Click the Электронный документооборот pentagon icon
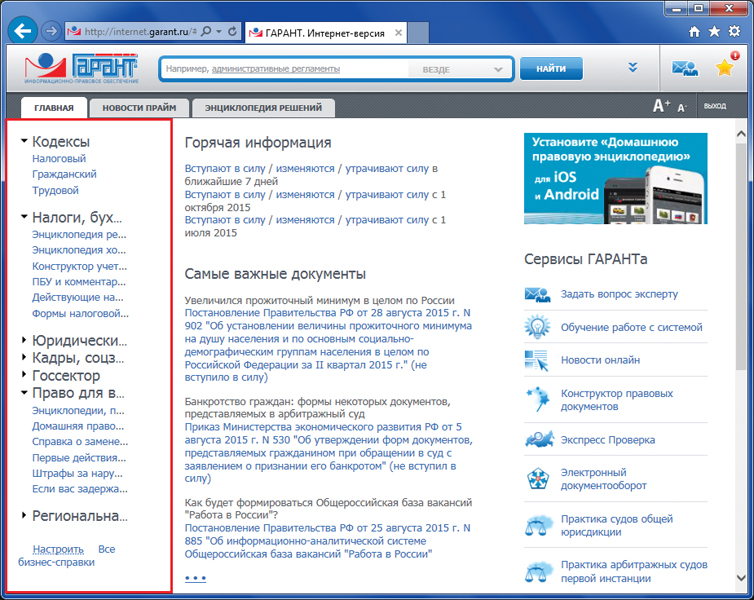Screen dimensions: 754x600 (537, 479)
